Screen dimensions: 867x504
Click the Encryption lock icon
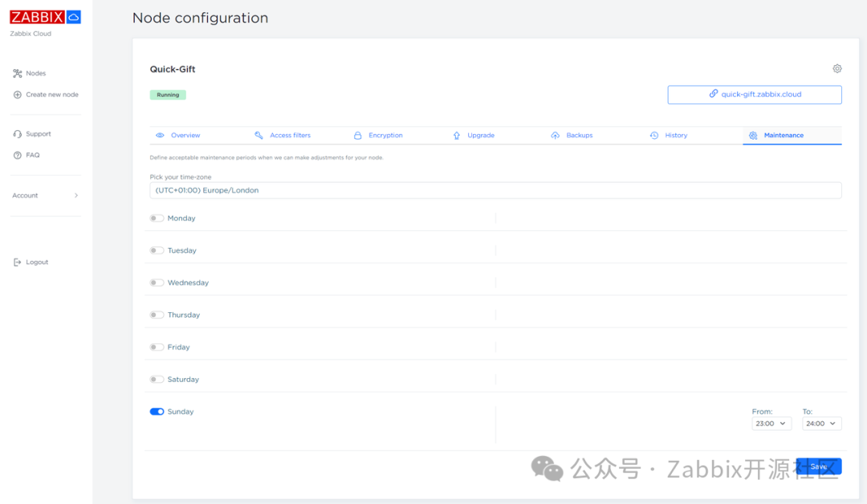(358, 136)
